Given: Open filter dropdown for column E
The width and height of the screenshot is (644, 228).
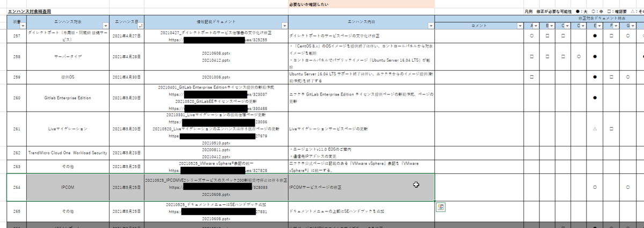Looking at the screenshot, I should (x=601, y=25).
